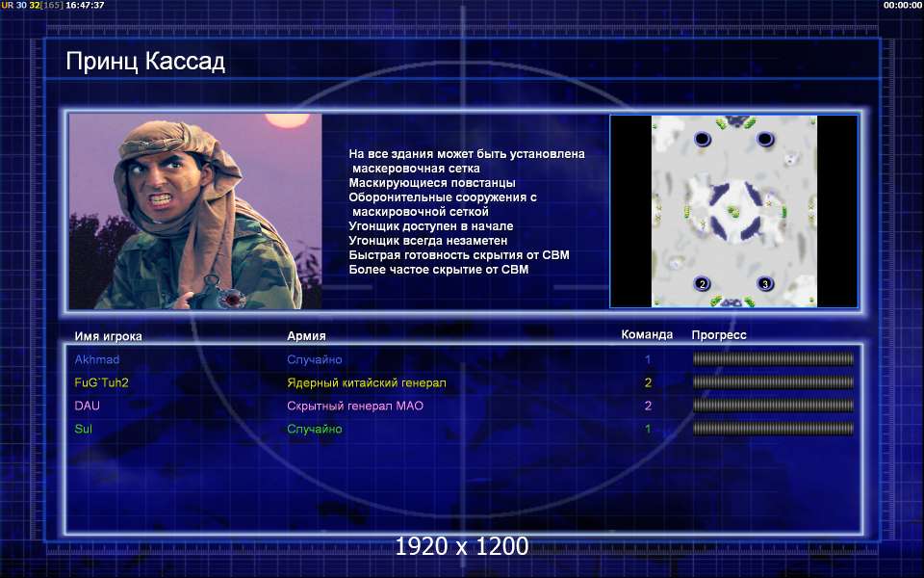Click the 'UR 30 32' status readout
Image resolution: width=924 pixels, height=578 pixels.
20,5
